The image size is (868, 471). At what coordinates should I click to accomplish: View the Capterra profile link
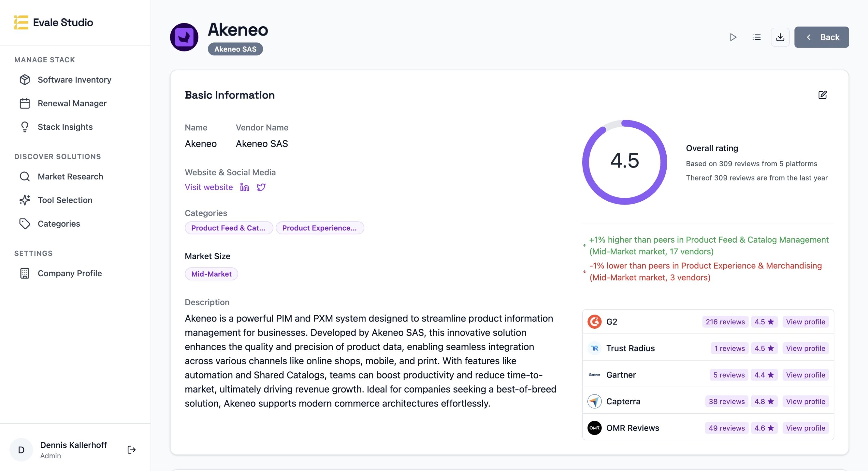coord(805,401)
